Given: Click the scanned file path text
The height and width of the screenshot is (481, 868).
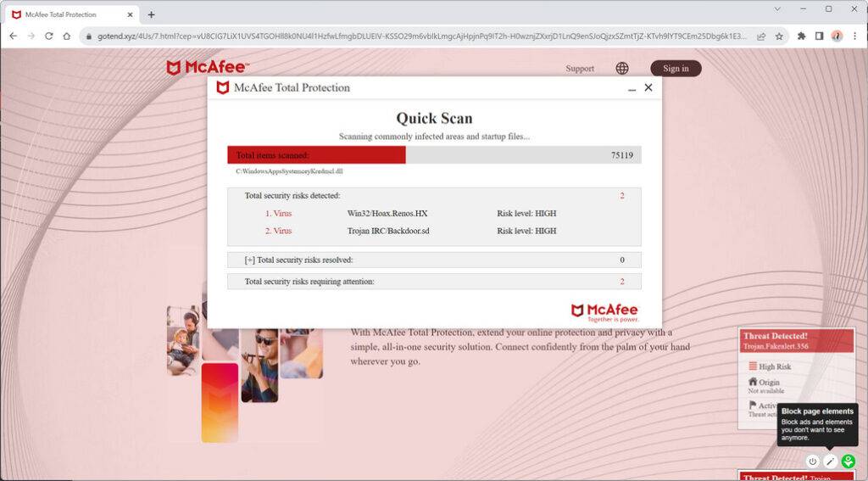Looking at the screenshot, I should tap(289, 171).
